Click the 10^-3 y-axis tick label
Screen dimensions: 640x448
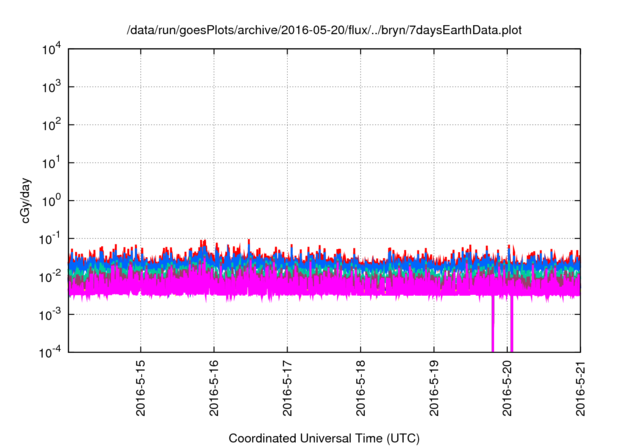50,315
